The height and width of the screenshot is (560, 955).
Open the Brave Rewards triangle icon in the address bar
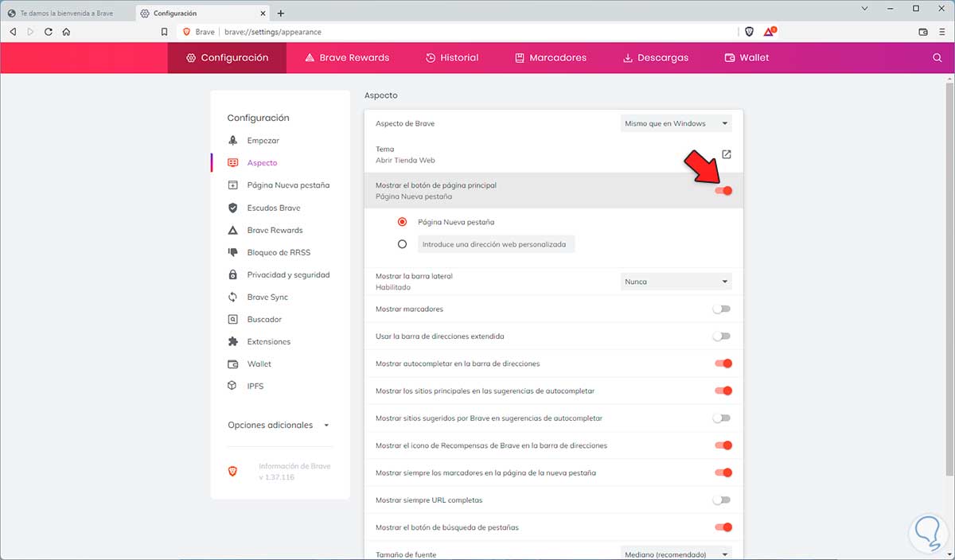coord(770,32)
